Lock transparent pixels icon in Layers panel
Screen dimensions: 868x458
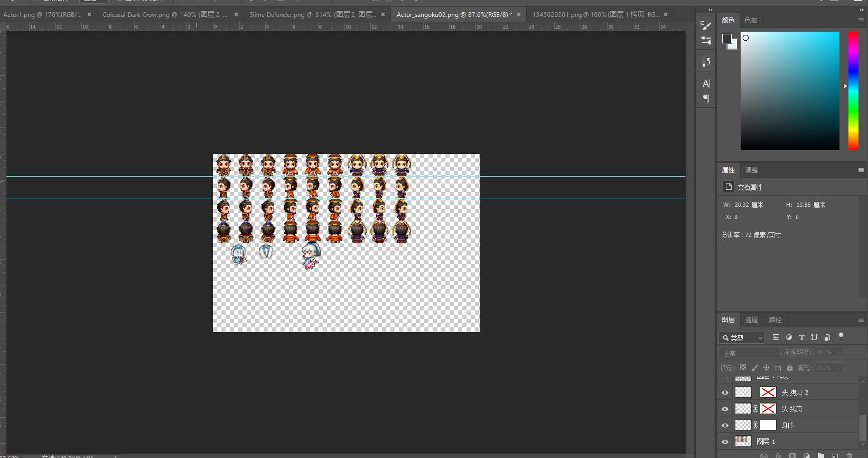click(x=743, y=368)
